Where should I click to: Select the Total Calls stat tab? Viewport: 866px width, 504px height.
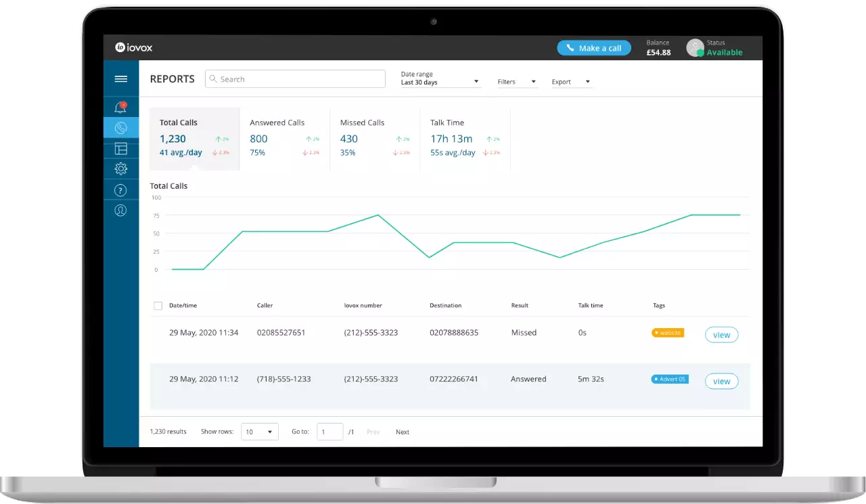tap(194, 139)
